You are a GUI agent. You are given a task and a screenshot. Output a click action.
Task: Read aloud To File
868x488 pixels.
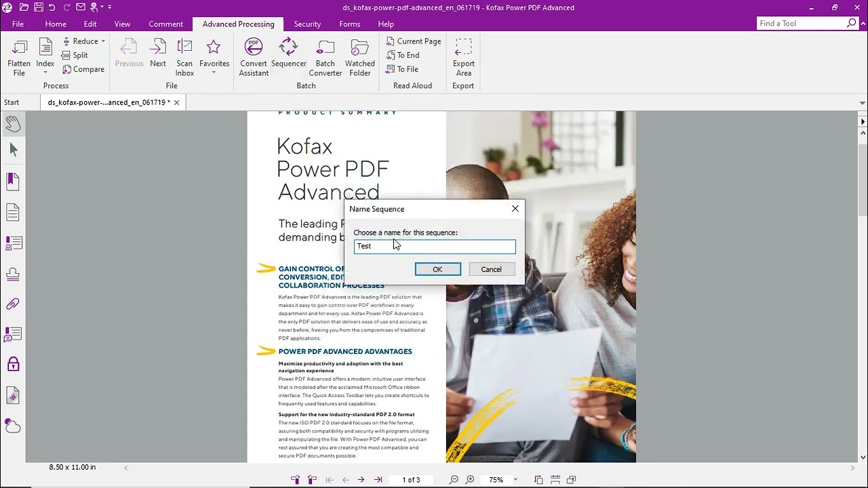401,69
